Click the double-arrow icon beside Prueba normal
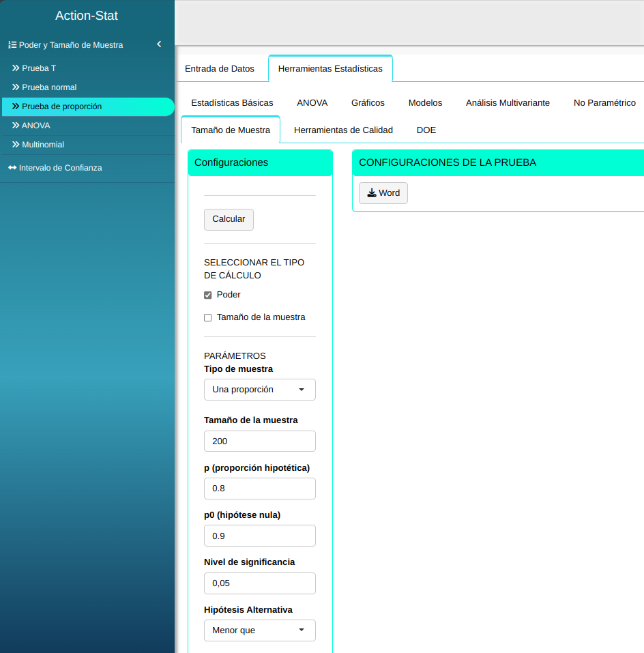The height and width of the screenshot is (653, 644). (16, 87)
